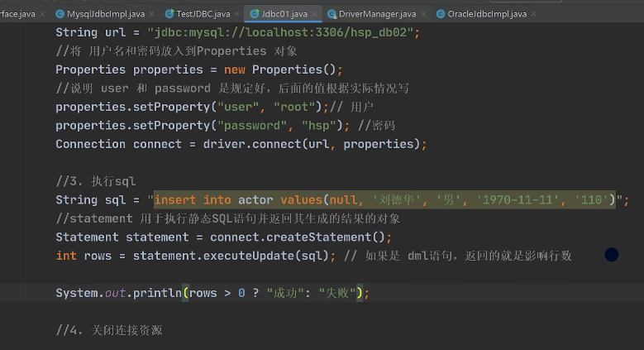Close the MysqlJdbcImpl.java tab
The image size is (644, 350).
(151, 14)
